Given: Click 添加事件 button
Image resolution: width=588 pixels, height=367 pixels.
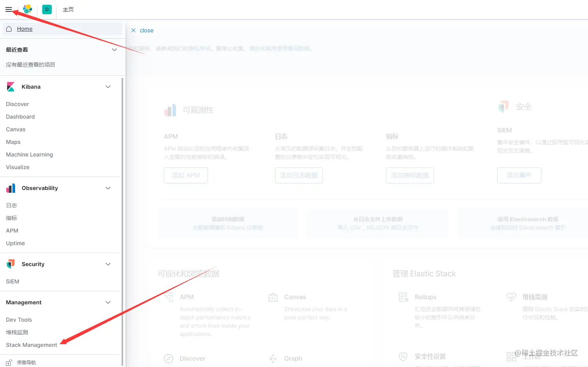Looking at the screenshot, I should [519, 175].
